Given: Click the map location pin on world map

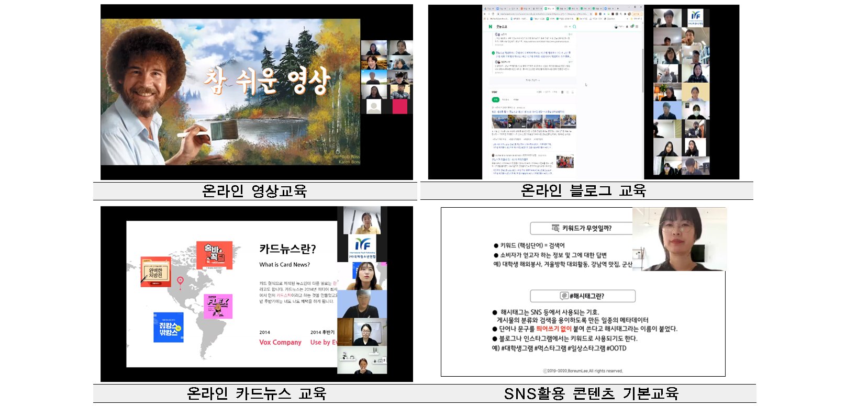Looking at the screenshot, I should click(180, 283).
